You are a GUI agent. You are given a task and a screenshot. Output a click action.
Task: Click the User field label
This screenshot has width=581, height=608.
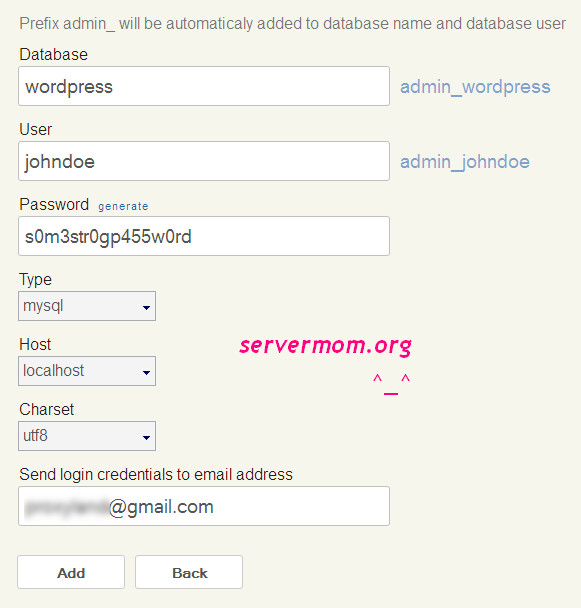point(36,130)
